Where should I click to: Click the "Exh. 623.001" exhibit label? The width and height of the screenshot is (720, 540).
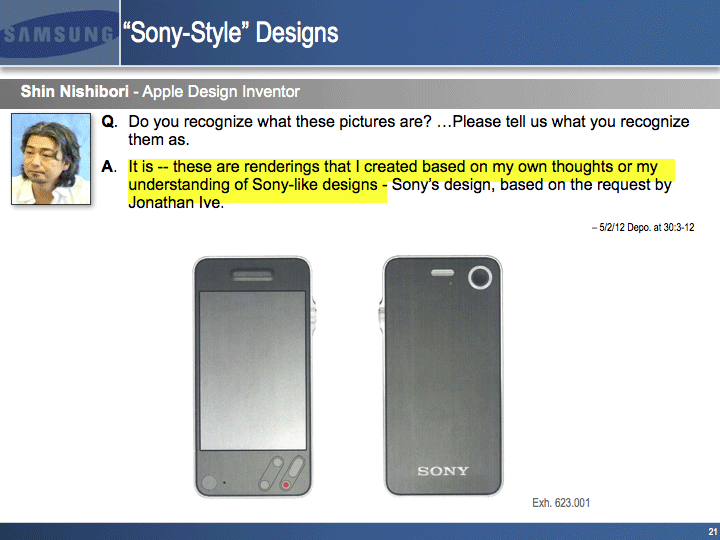pyautogui.click(x=560, y=503)
